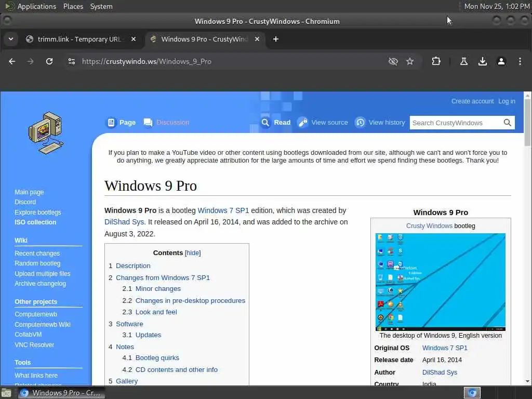This screenshot has height=399, width=532.
Task: Jump to CD contents and other info
Action: 177,369
